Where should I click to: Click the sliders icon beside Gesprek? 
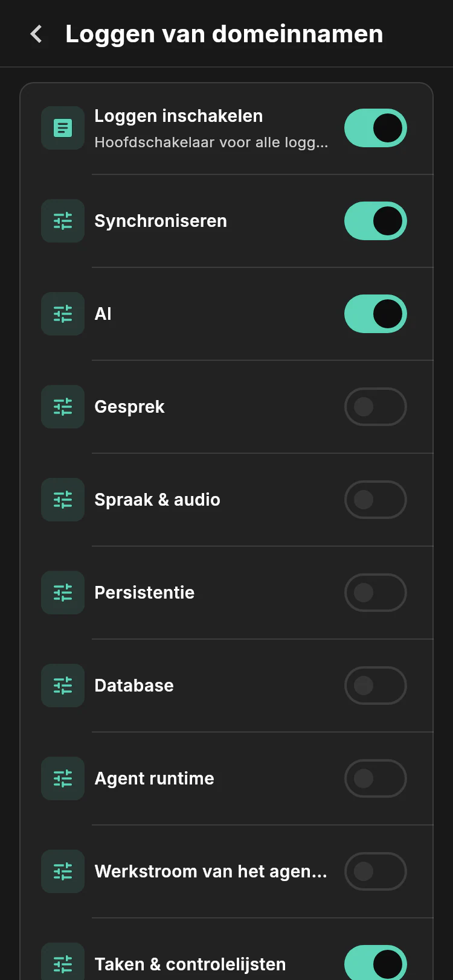pyautogui.click(x=63, y=407)
